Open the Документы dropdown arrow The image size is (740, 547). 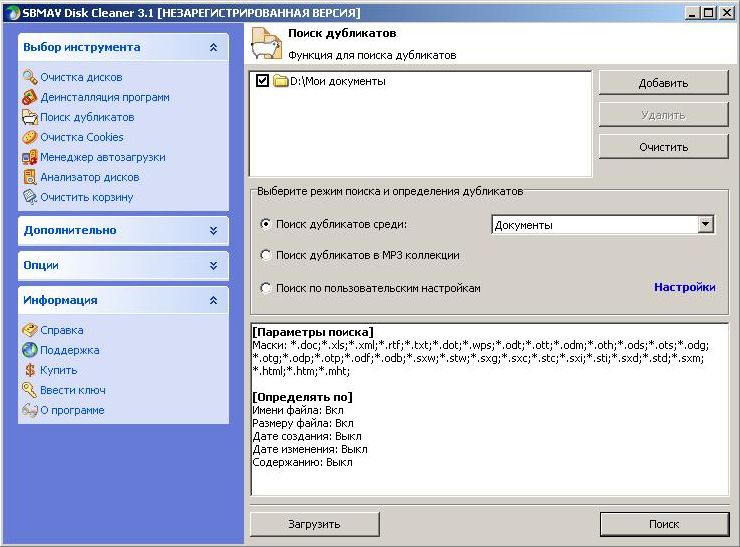coord(705,224)
